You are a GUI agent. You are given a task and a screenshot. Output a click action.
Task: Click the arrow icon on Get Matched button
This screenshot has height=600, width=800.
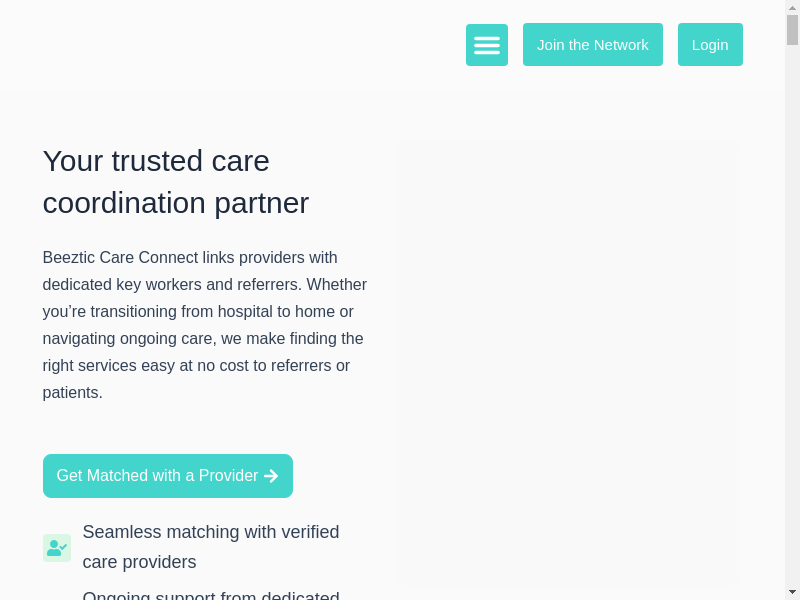(271, 476)
